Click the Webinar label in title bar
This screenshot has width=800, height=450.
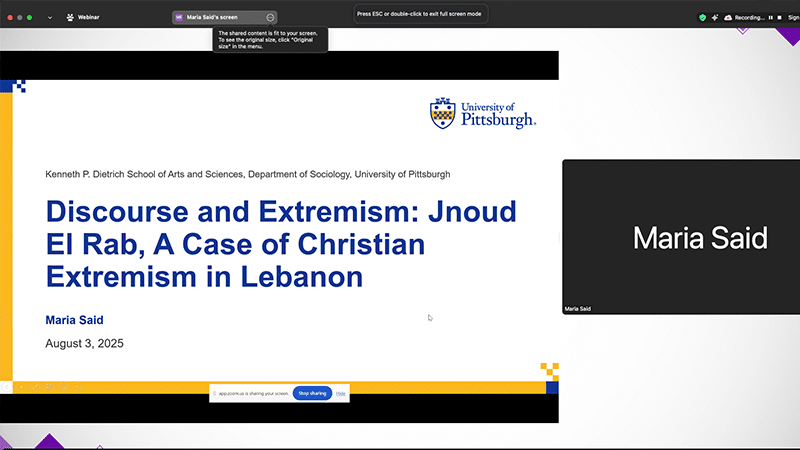pyautogui.click(x=91, y=17)
